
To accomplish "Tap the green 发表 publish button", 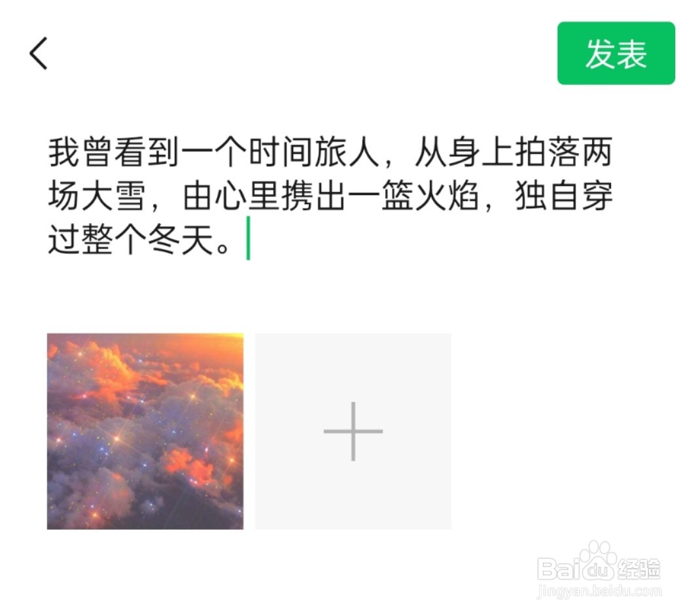I will pos(616,53).
